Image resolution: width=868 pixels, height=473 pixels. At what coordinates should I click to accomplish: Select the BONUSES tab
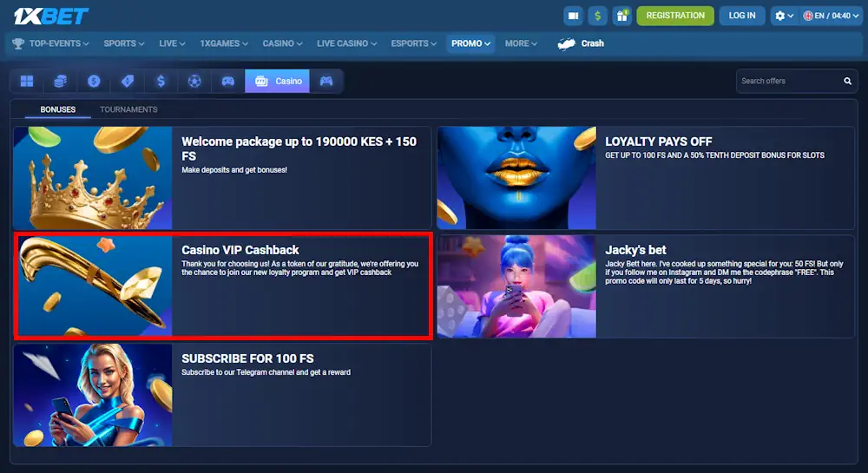[x=58, y=109]
